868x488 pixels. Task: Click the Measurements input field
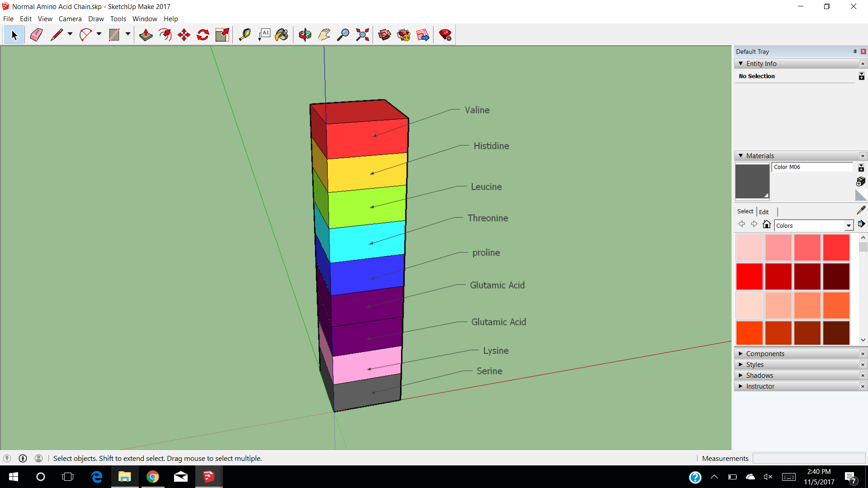[x=808, y=458]
